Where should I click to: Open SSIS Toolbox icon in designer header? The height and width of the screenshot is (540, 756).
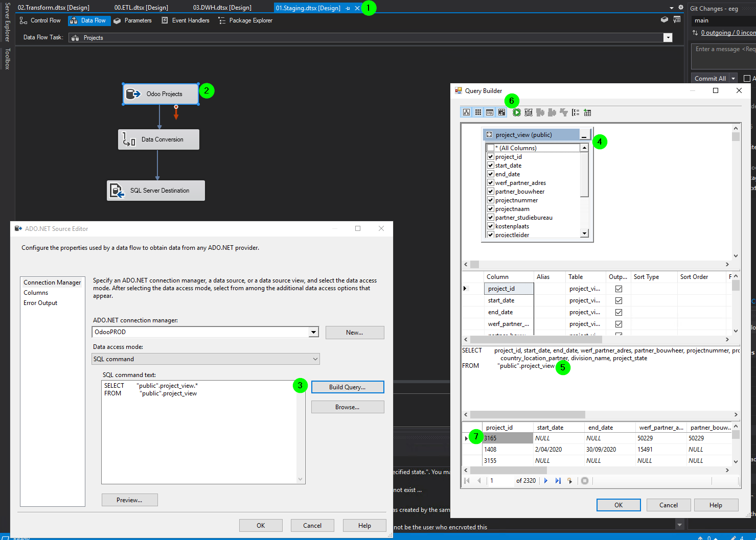665,20
